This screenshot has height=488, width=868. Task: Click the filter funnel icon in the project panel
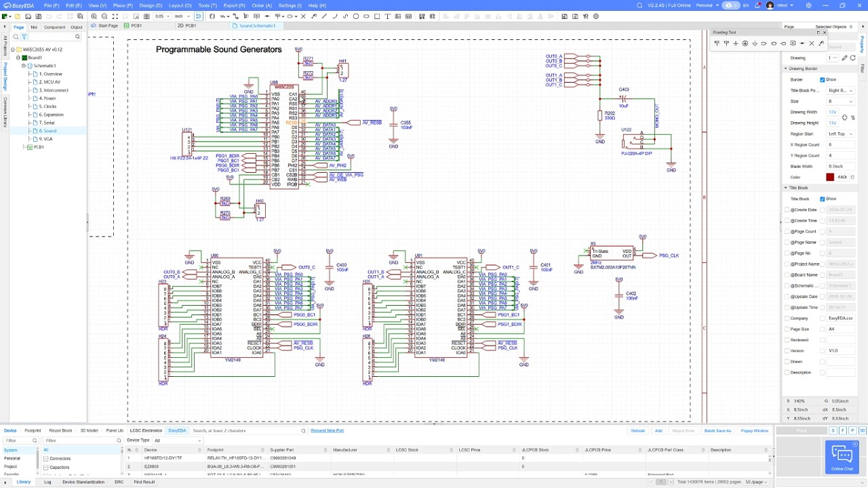(x=24, y=37)
